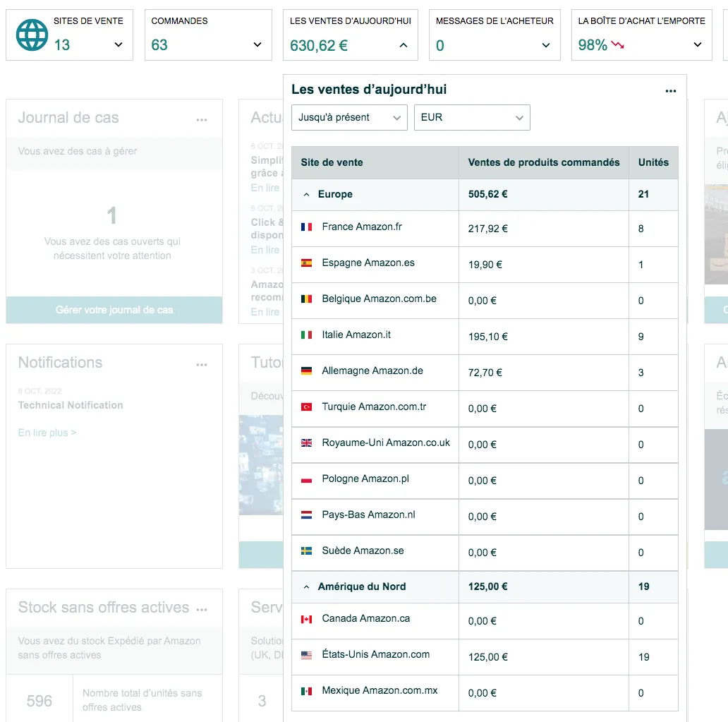Viewport: 728px width, 722px height.
Task: Open Journal de cas options menu
Action: coord(202,120)
